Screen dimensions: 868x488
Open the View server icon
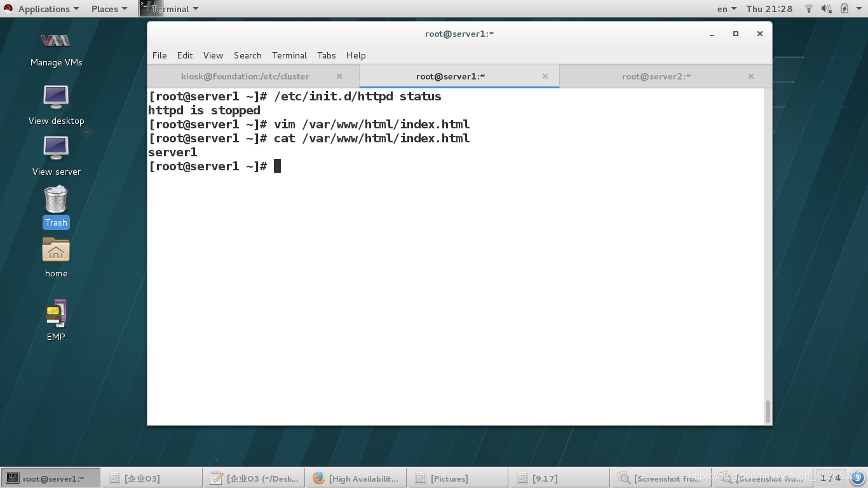coord(56,156)
